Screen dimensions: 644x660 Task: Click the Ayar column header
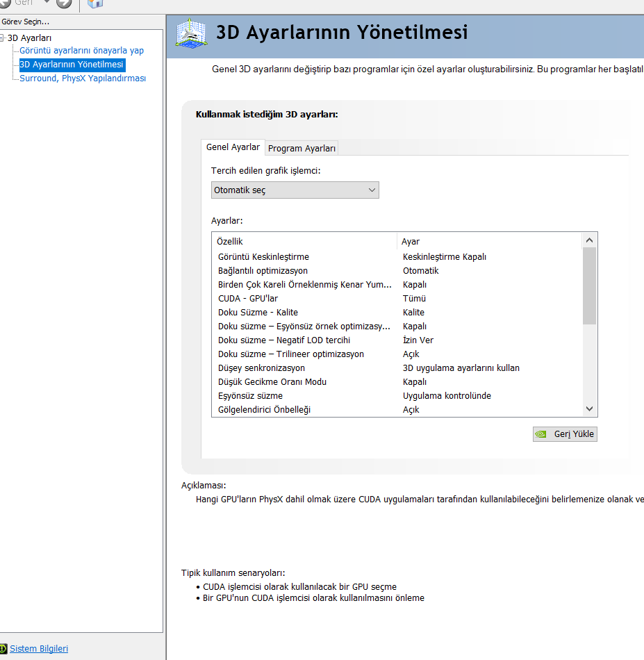tap(490, 242)
